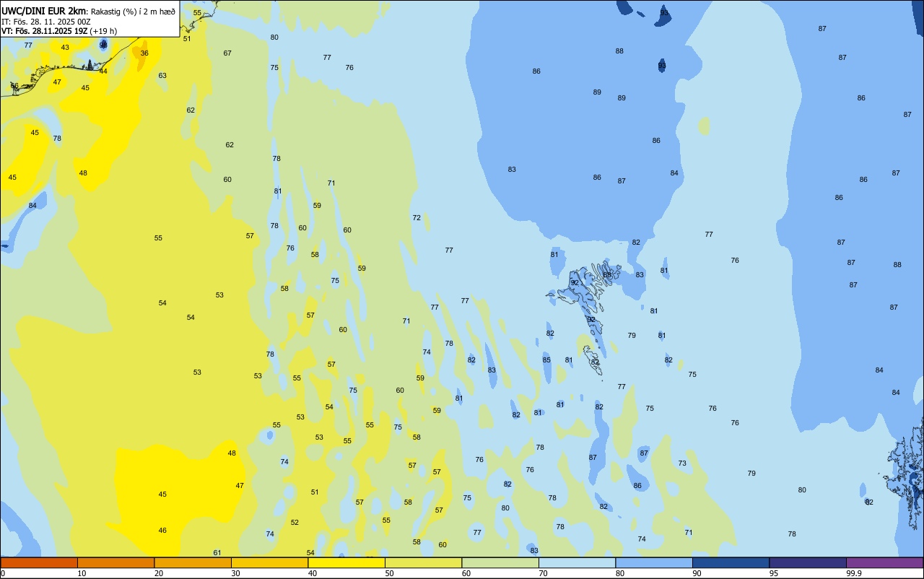Click the legend tick label '30'
924x579 pixels.
point(235,573)
